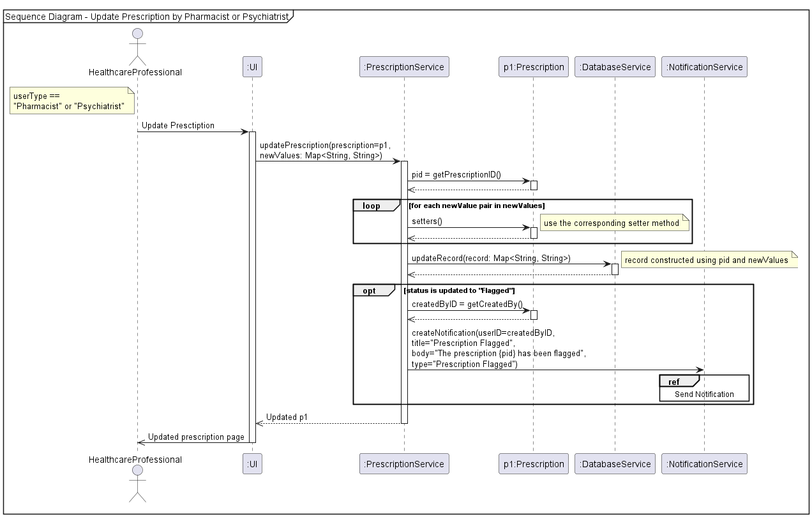This screenshot has height=517, width=812.
Task: Click the bottom p1:Prescription participant box
Action: tap(534, 463)
